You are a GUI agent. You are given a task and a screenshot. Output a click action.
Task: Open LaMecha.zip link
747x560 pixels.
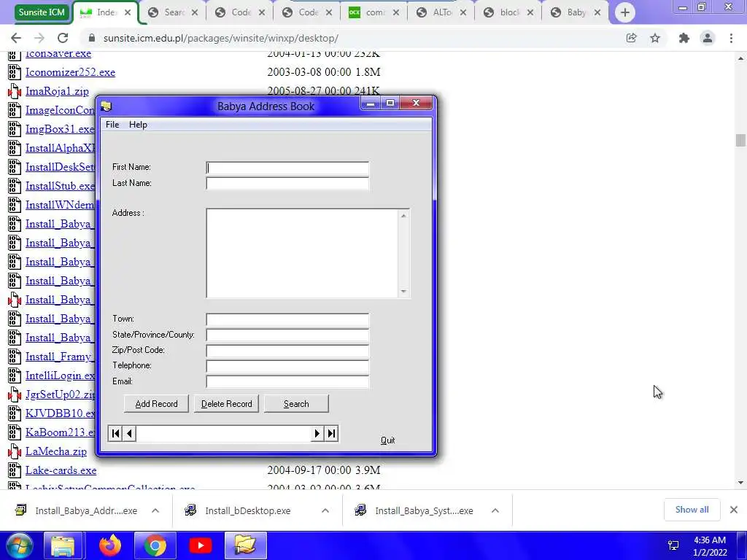(x=55, y=451)
